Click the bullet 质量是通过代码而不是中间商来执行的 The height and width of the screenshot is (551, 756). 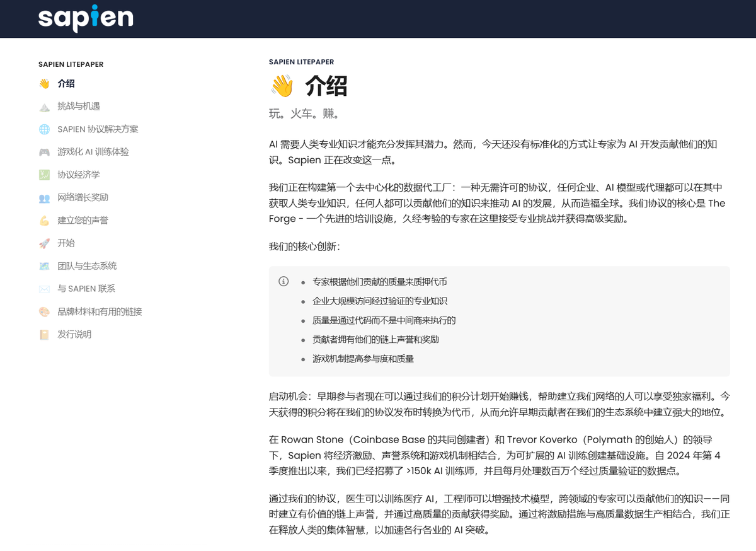384,320
